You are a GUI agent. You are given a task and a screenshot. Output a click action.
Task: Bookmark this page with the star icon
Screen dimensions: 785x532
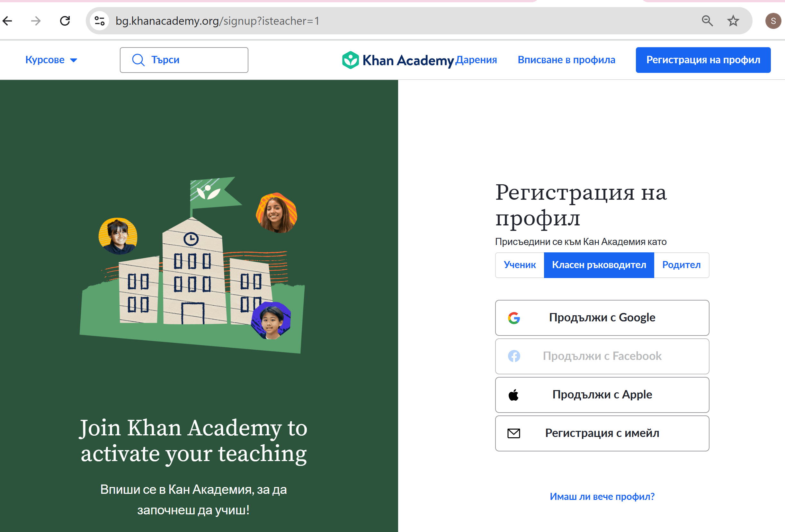(x=733, y=21)
